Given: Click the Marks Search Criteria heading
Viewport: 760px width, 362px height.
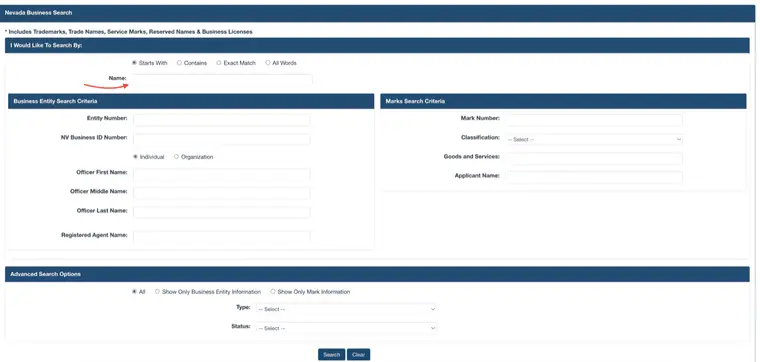Looking at the screenshot, I should [x=415, y=101].
